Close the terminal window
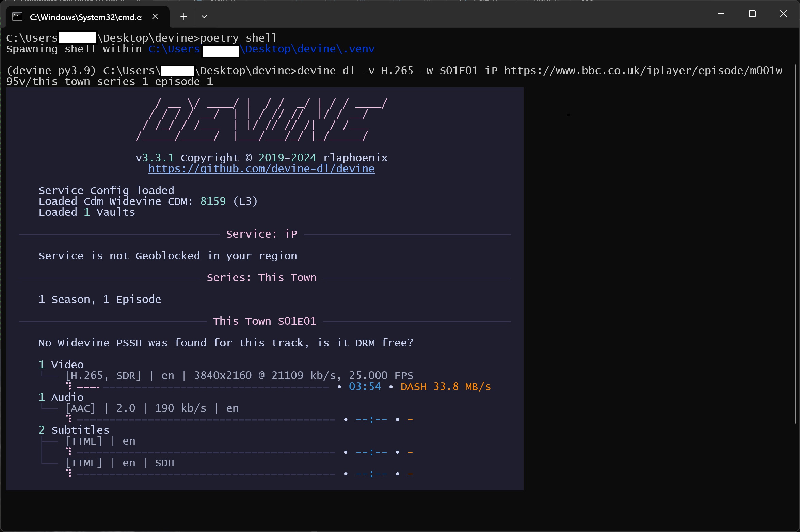800x532 pixels. [783, 14]
